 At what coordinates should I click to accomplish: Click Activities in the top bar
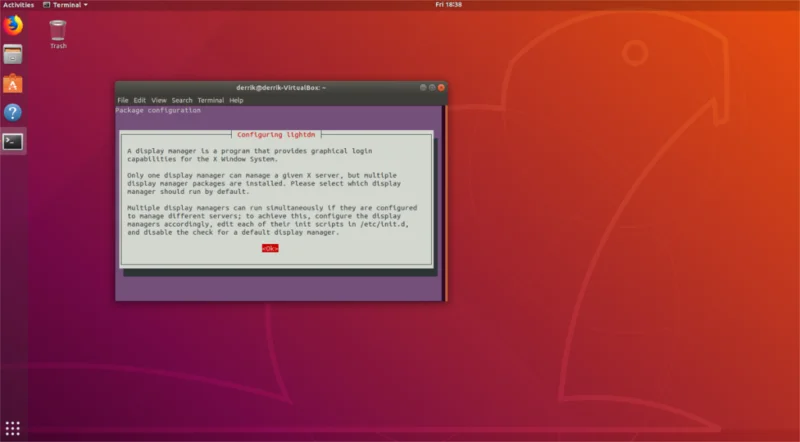coord(18,5)
